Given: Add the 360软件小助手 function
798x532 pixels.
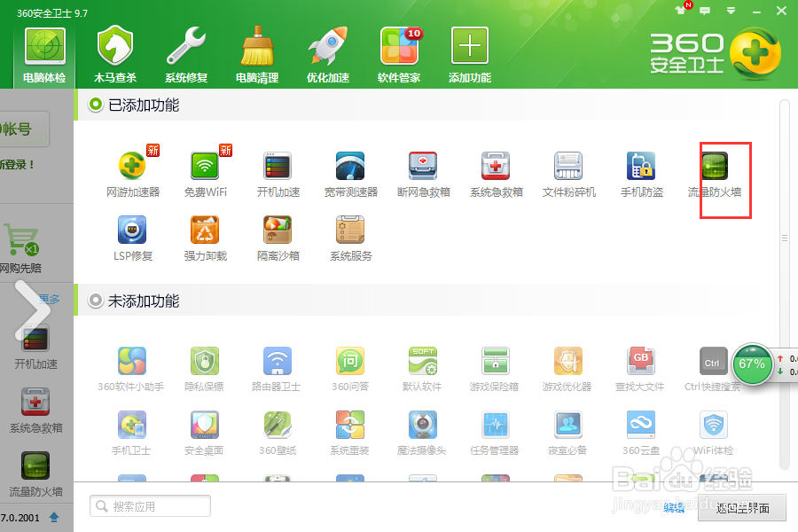Looking at the screenshot, I should [x=131, y=369].
